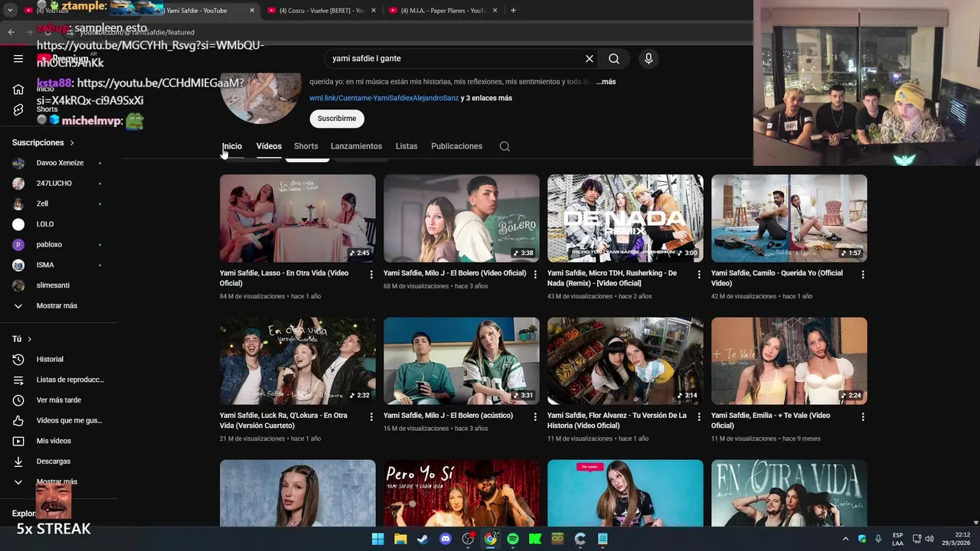980x551 pixels.
Task: Go back with browser back arrow
Action: click(x=11, y=32)
